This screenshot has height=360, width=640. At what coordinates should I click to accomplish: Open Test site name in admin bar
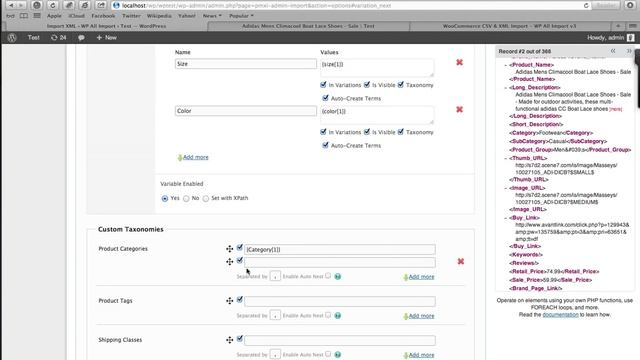click(x=33, y=38)
